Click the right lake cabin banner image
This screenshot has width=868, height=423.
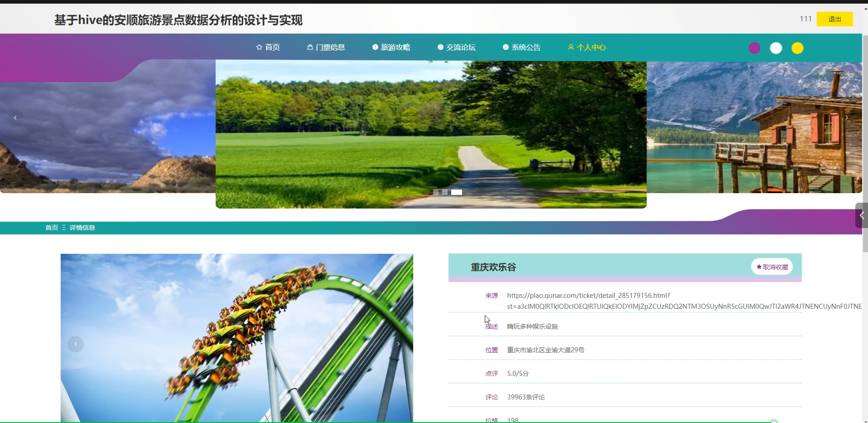pos(754,127)
